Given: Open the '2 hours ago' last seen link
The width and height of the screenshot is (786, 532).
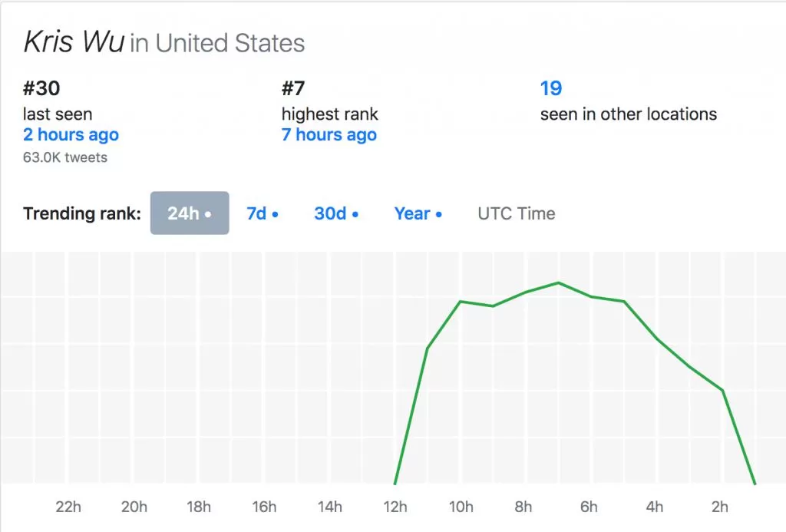Looking at the screenshot, I should [71, 134].
